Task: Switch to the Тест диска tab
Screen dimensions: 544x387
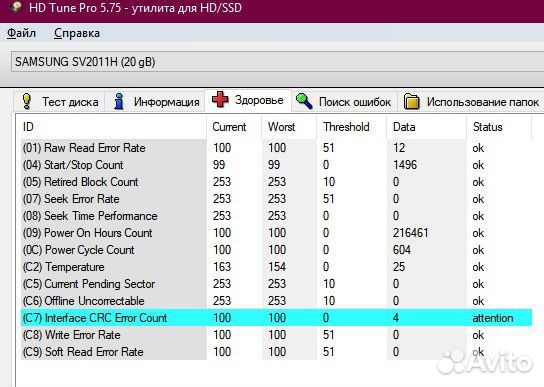Action: click(x=59, y=102)
